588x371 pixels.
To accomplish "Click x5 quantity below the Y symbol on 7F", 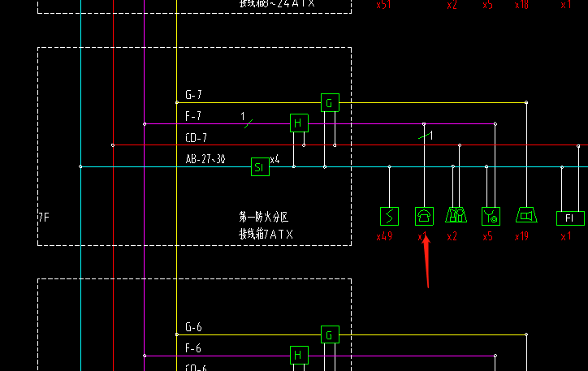I will pyautogui.click(x=487, y=236).
